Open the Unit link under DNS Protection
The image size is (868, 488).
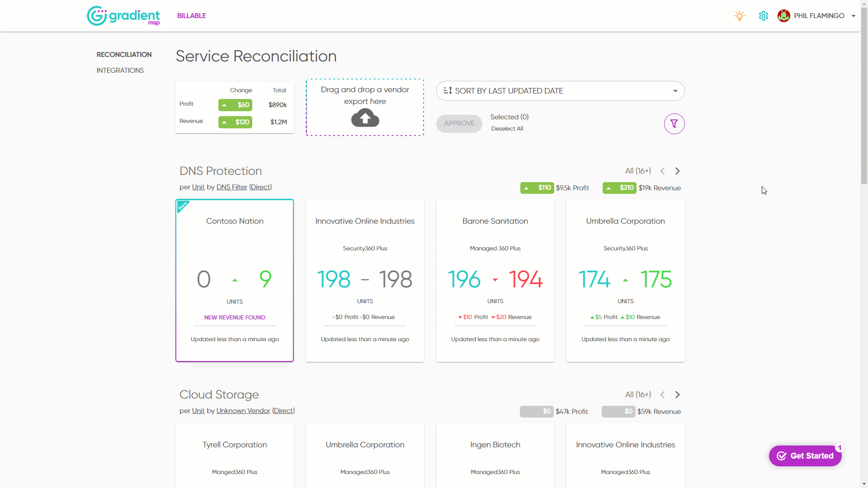pos(198,187)
